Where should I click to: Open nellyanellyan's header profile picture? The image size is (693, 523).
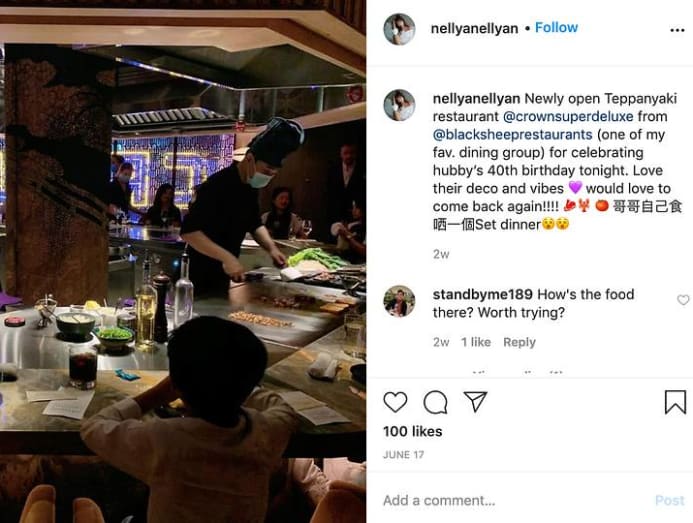(x=399, y=29)
